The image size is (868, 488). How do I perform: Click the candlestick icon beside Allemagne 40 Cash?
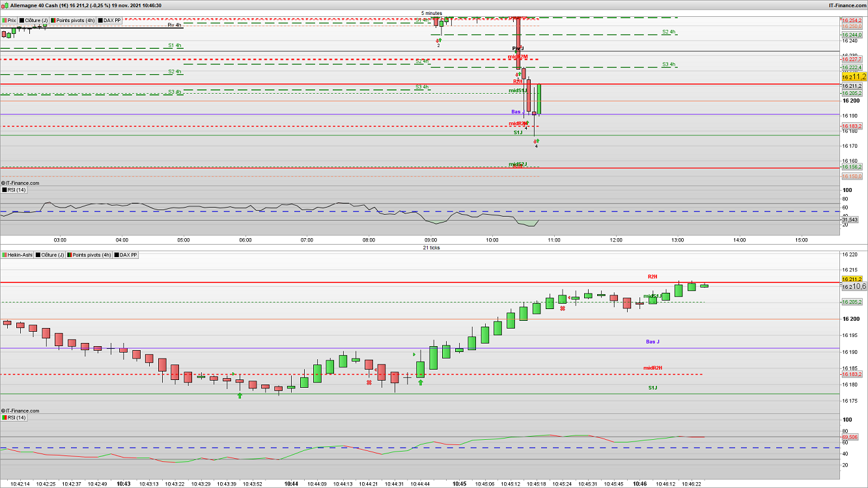pyautogui.click(x=5, y=5)
